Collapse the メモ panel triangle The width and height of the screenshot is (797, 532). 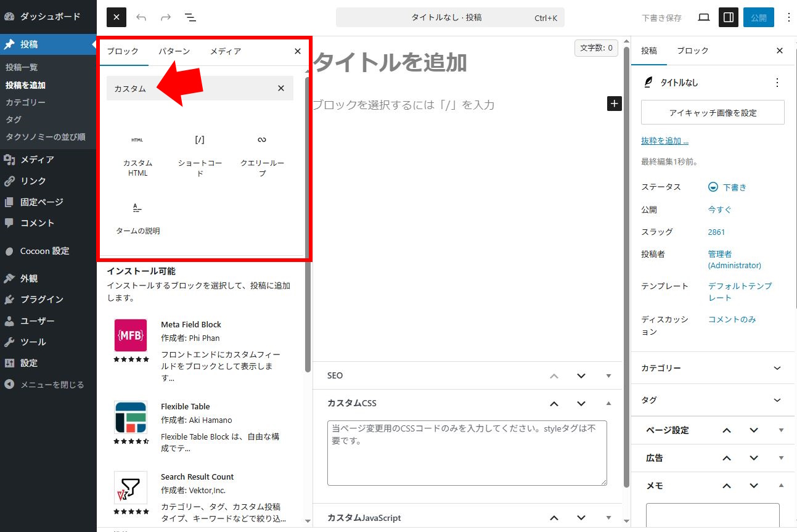781,486
